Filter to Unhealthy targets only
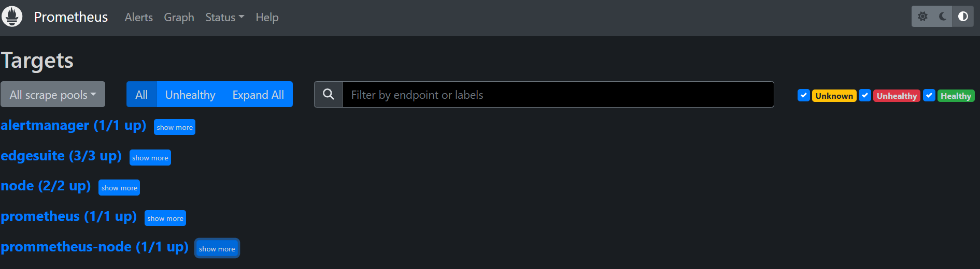The width and height of the screenshot is (980, 269). coord(190,95)
